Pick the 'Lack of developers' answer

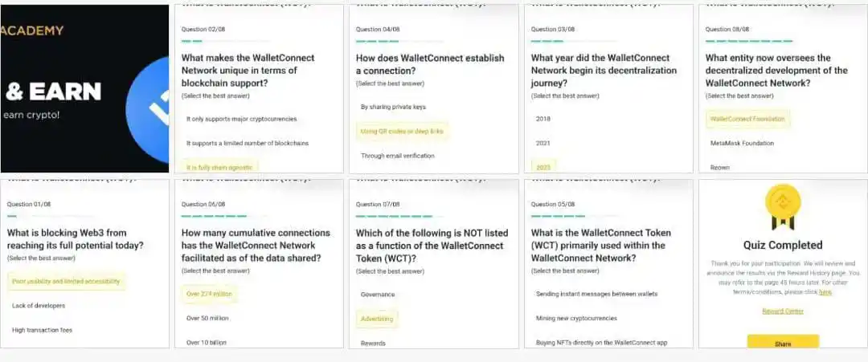pyautogui.click(x=39, y=306)
